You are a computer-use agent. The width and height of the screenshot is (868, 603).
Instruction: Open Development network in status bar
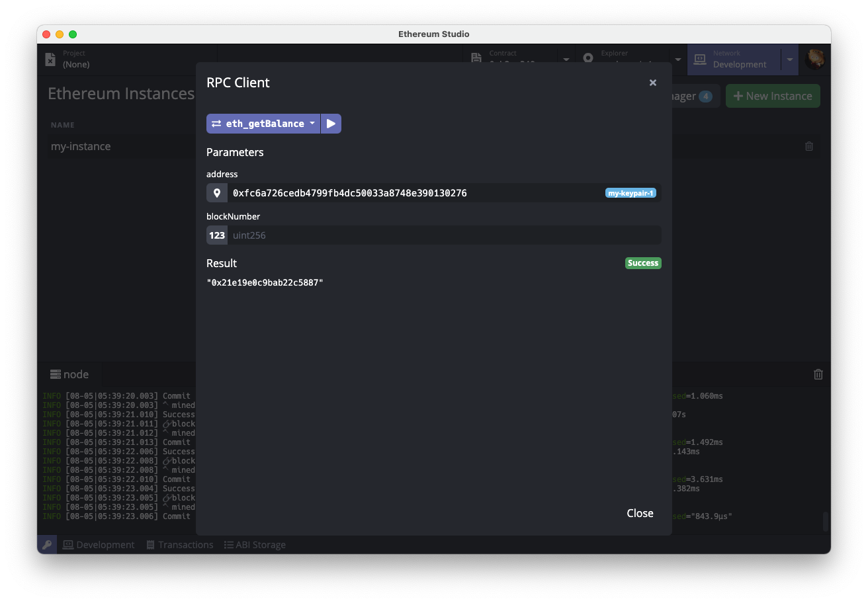click(99, 545)
